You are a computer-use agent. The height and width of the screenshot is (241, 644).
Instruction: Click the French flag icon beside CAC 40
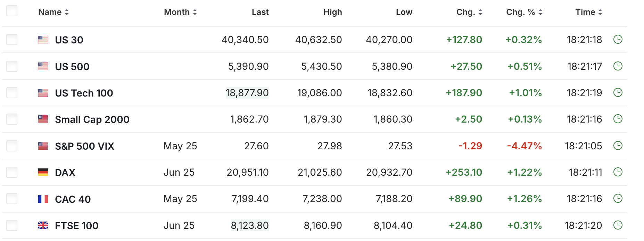pyautogui.click(x=43, y=199)
